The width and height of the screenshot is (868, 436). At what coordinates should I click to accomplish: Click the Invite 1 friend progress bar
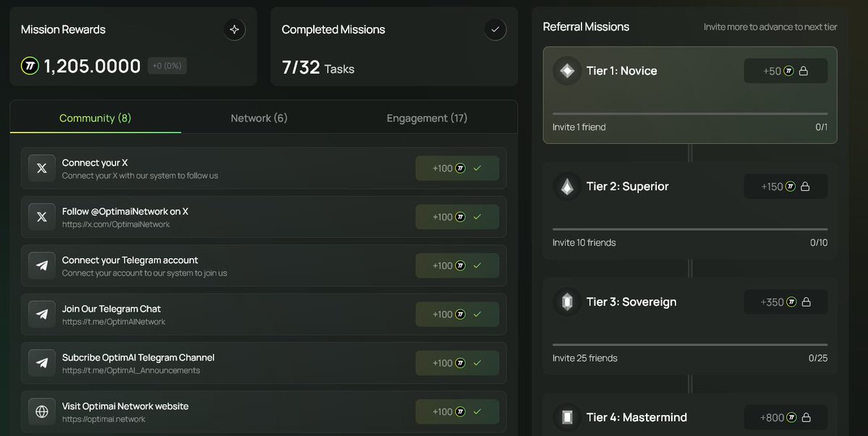tap(690, 114)
